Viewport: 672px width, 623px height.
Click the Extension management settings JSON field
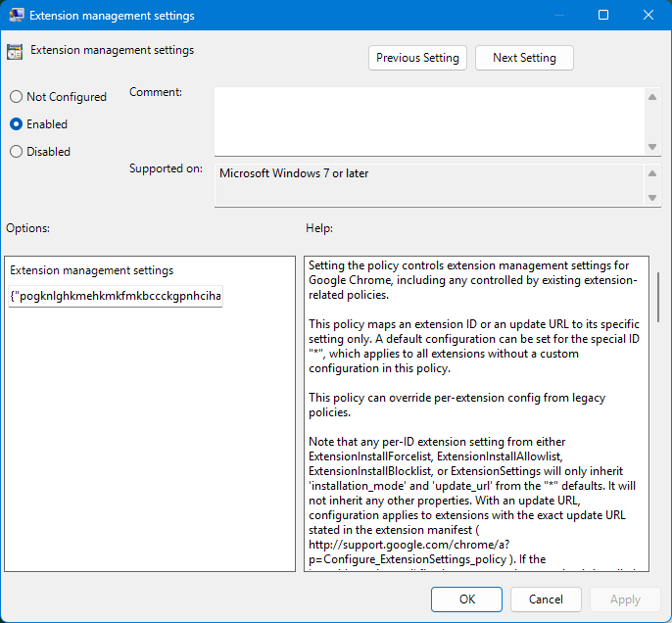tap(116, 296)
